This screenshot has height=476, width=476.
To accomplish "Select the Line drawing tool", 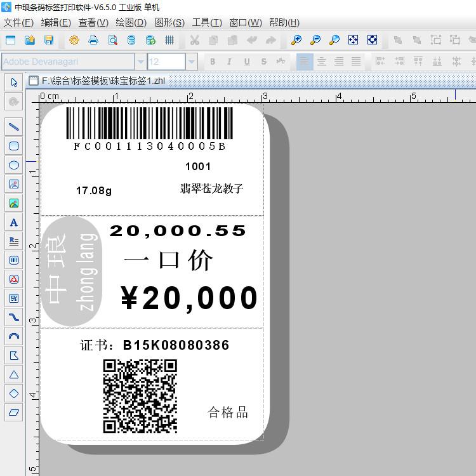I will pos(14,126).
